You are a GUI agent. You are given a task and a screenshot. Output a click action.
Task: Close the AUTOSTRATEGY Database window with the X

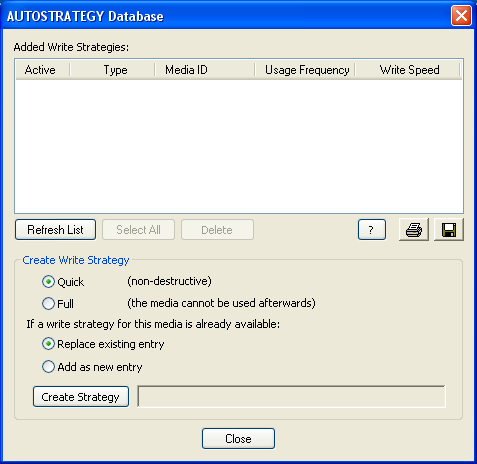pos(461,15)
